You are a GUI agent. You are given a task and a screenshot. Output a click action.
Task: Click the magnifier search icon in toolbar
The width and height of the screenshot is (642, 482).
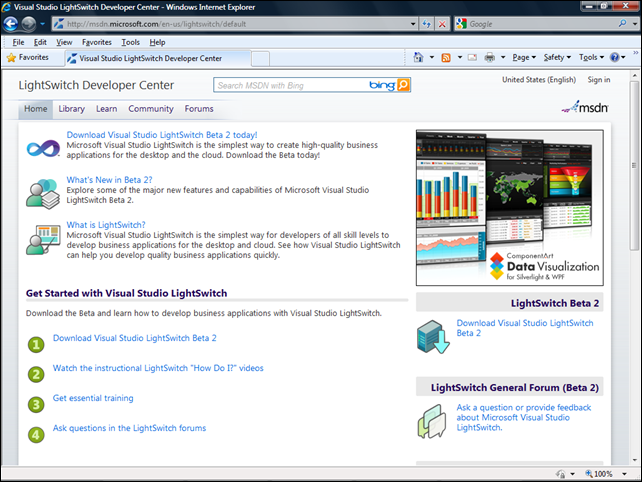point(622,24)
